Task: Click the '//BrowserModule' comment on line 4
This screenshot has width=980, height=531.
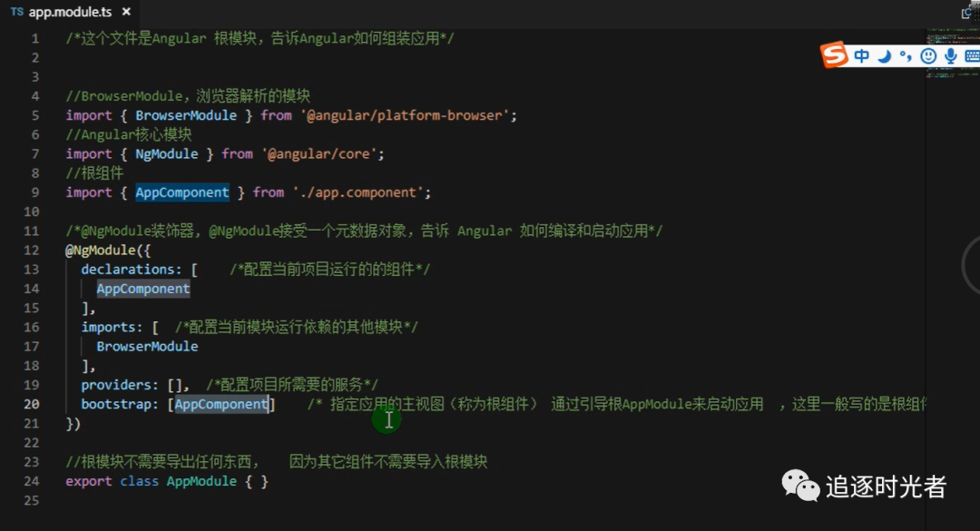Action: pos(188,96)
